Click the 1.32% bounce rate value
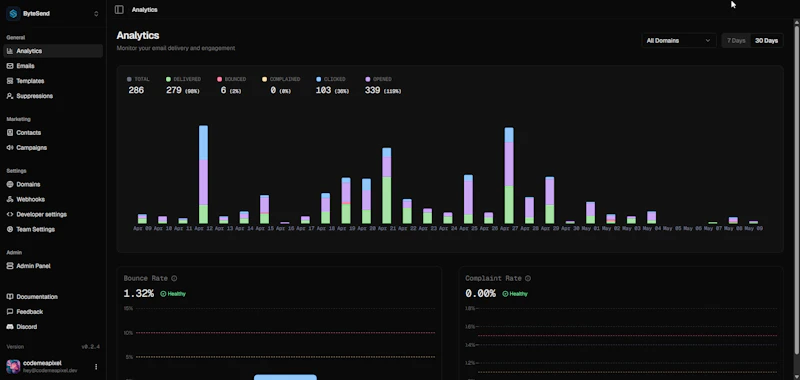The height and width of the screenshot is (380, 800). coord(138,294)
